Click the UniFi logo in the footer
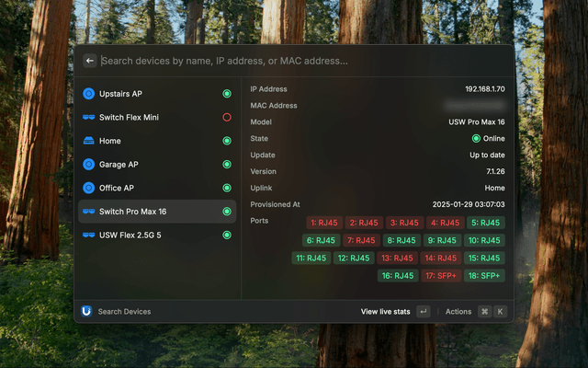588x368 pixels. pos(87,311)
